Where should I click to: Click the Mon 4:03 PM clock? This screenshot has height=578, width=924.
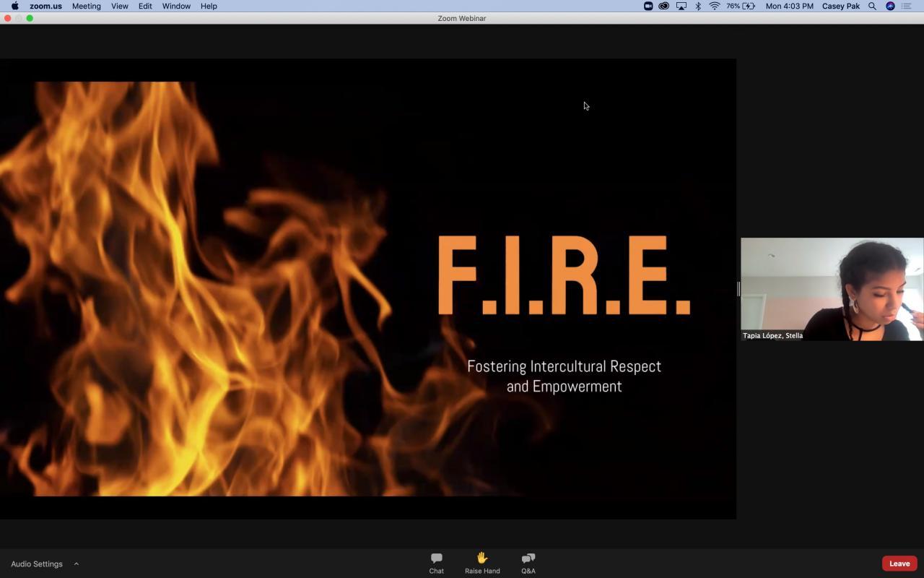tap(789, 6)
